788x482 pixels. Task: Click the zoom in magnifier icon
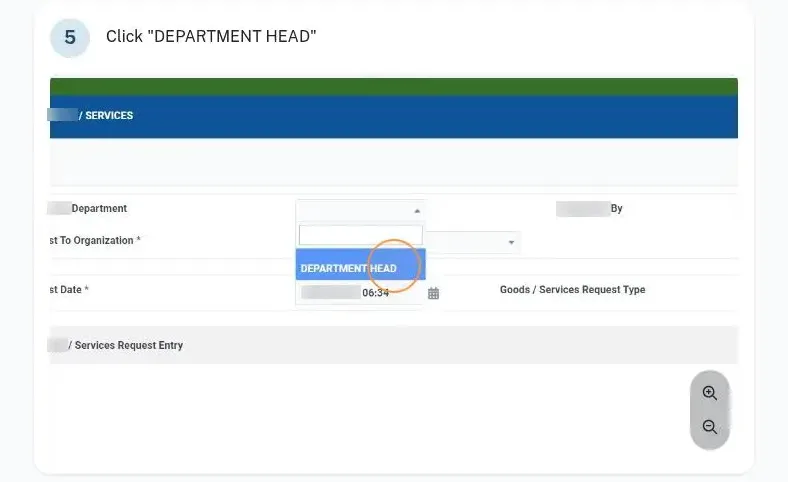[x=710, y=393]
